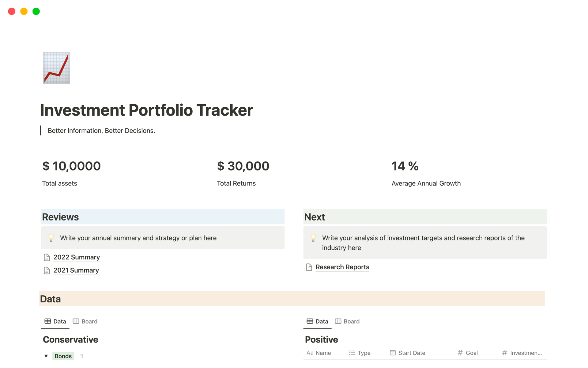Click the # icon on the Goal column
Screen dimensions: 588x368
coord(460,353)
